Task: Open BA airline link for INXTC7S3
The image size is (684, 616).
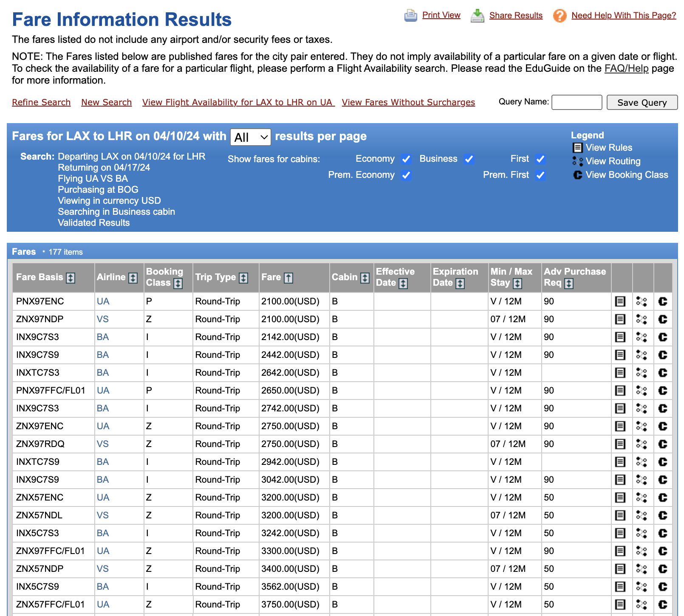Action: tap(103, 373)
